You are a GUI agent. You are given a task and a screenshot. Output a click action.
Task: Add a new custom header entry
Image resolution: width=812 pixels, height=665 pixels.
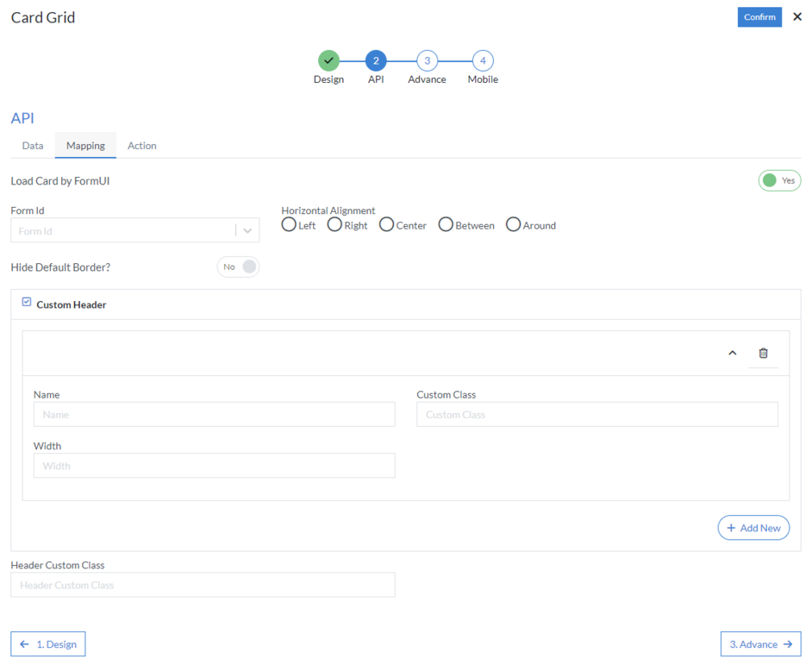[x=753, y=528]
